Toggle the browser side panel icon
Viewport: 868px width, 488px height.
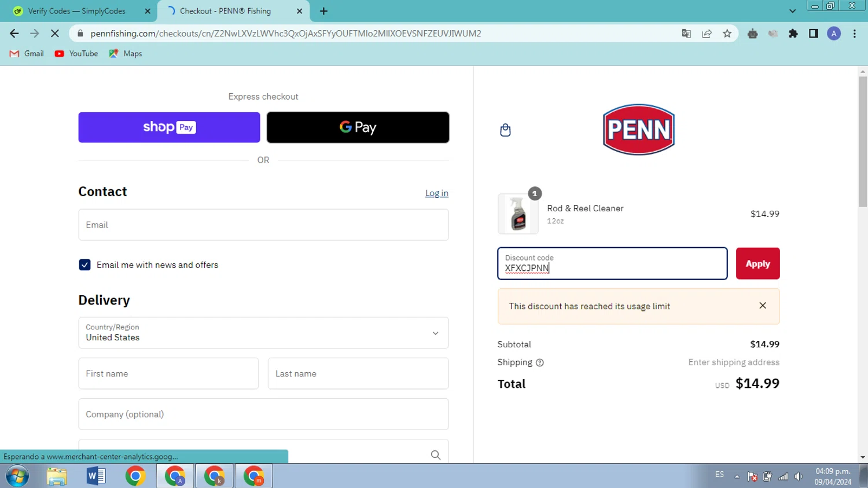coord(814,34)
